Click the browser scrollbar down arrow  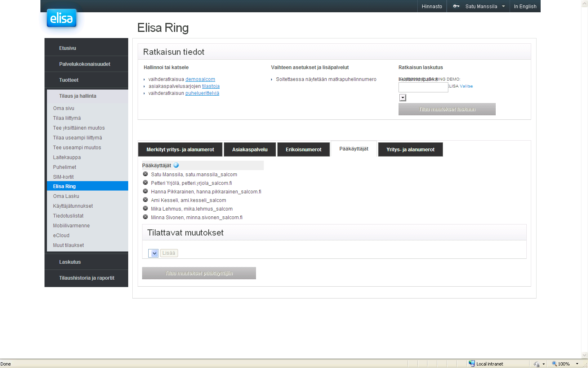(584, 355)
